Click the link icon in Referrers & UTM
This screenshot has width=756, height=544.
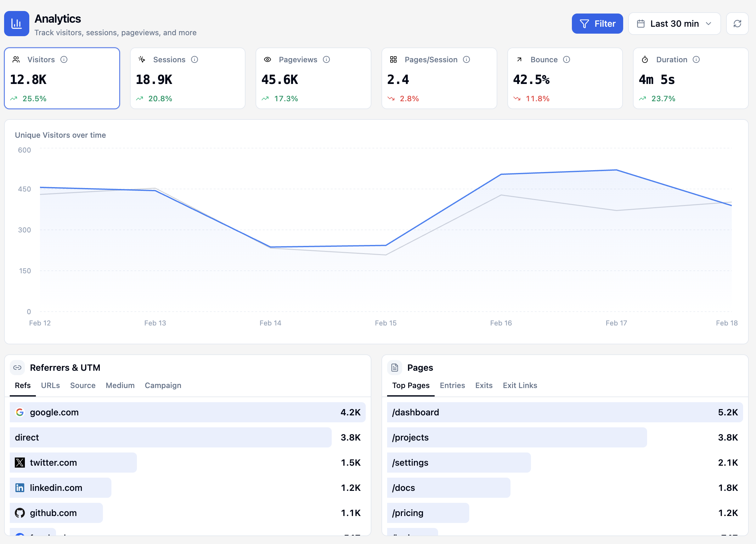coord(17,368)
